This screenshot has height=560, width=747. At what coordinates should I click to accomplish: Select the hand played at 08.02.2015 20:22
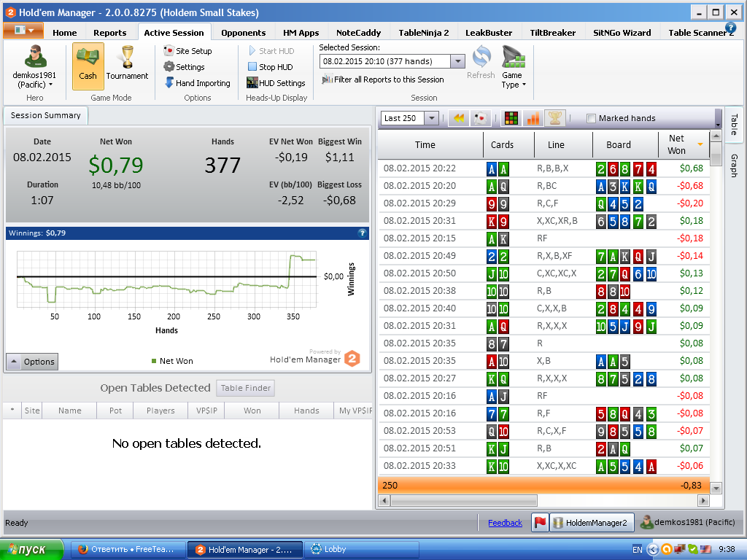544,168
